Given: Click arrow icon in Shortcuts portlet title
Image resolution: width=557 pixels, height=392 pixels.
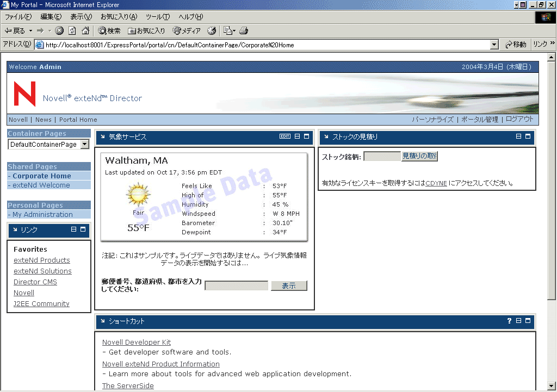Looking at the screenshot, I should [x=103, y=321].
